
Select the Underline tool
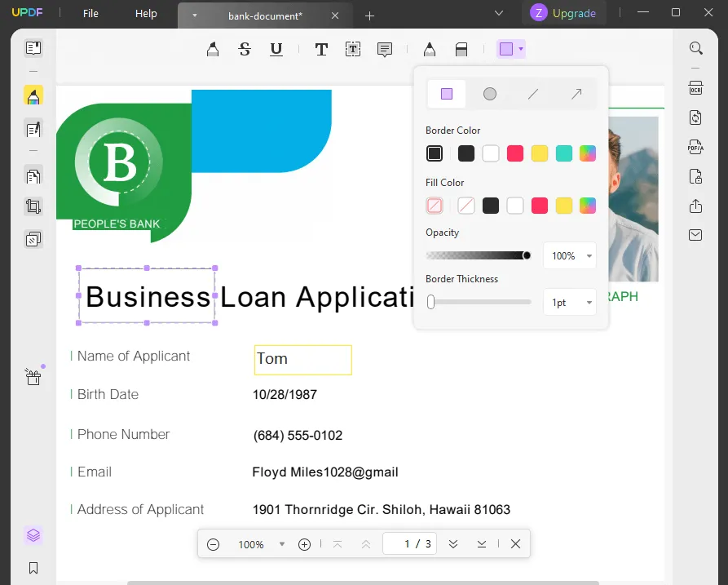click(276, 49)
